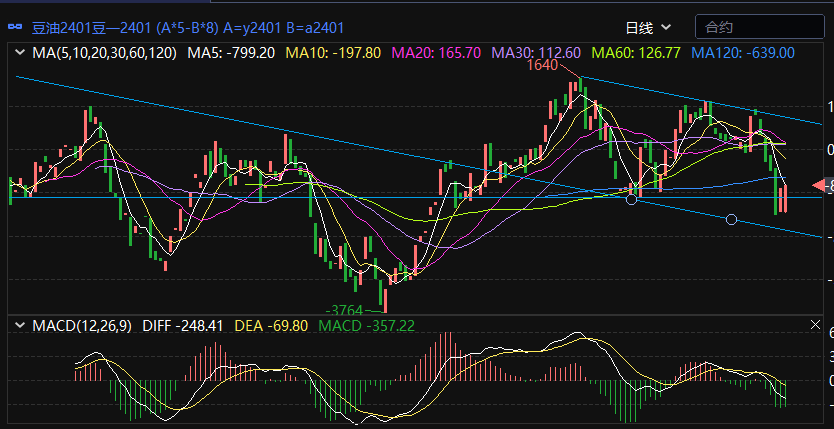
Task: Click the blue MA120 legend entry
Action: tap(743, 52)
